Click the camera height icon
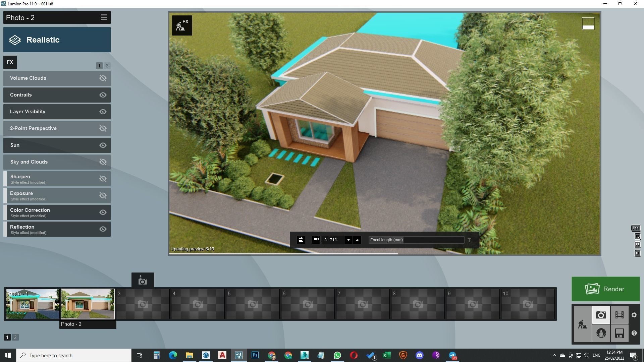 [x=316, y=240]
